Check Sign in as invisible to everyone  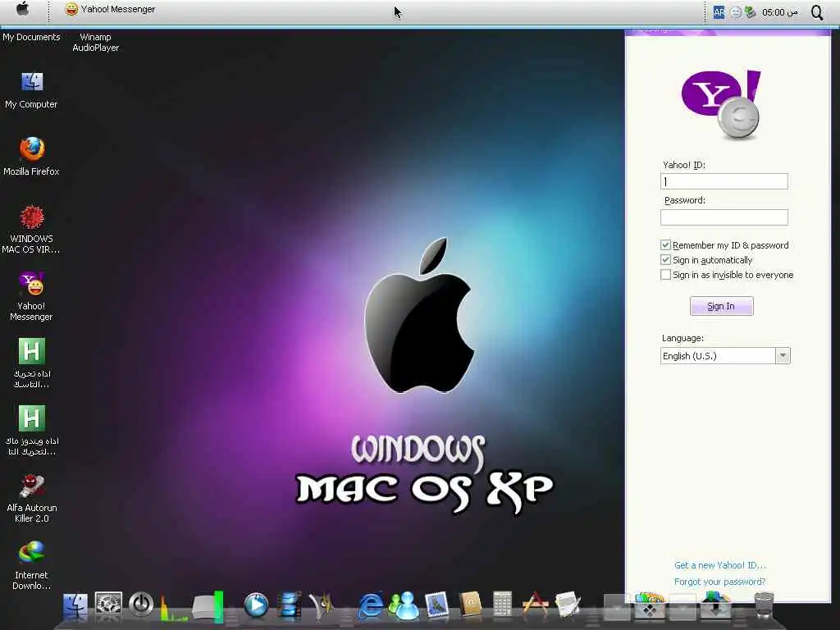665,275
